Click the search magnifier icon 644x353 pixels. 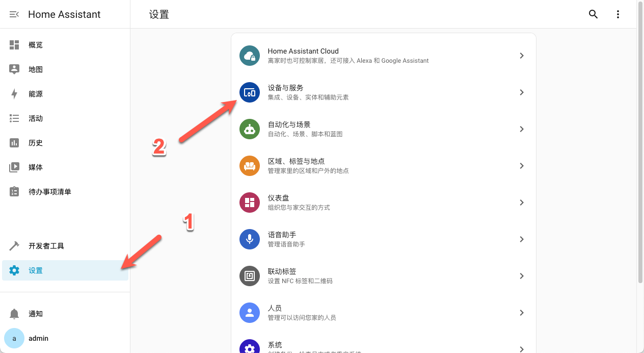(x=593, y=14)
